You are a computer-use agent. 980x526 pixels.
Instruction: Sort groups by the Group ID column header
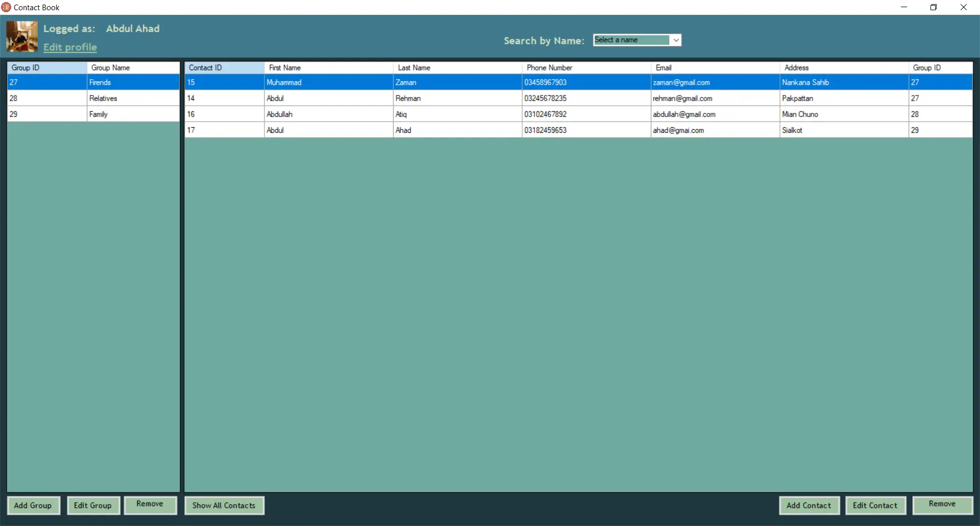(x=47, y=68)
